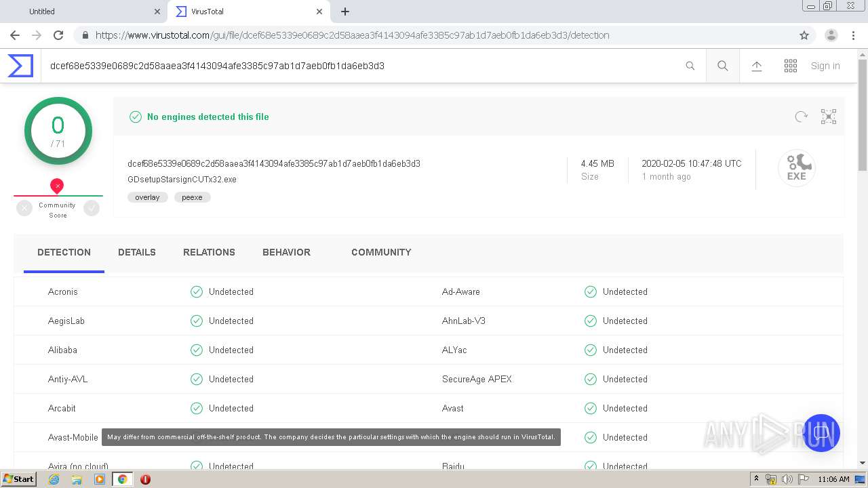Close the Untitled tab

tap(157, 12)
